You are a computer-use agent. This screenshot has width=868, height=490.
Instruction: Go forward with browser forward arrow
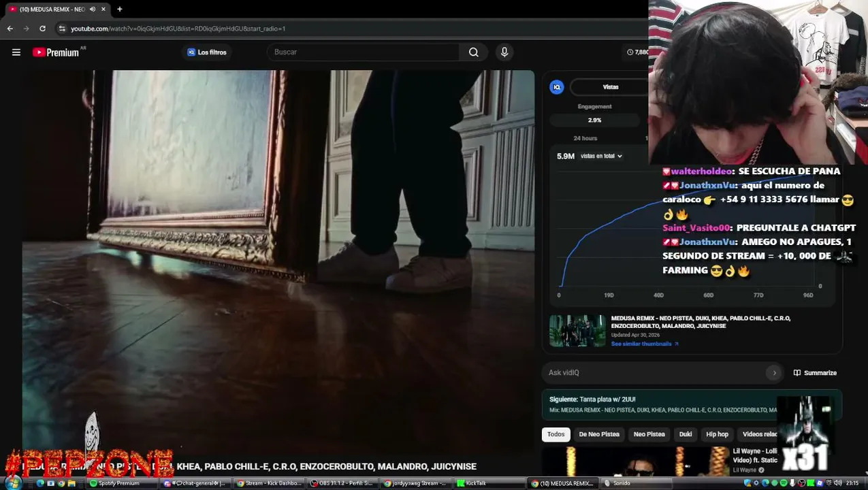pos(27,29)
